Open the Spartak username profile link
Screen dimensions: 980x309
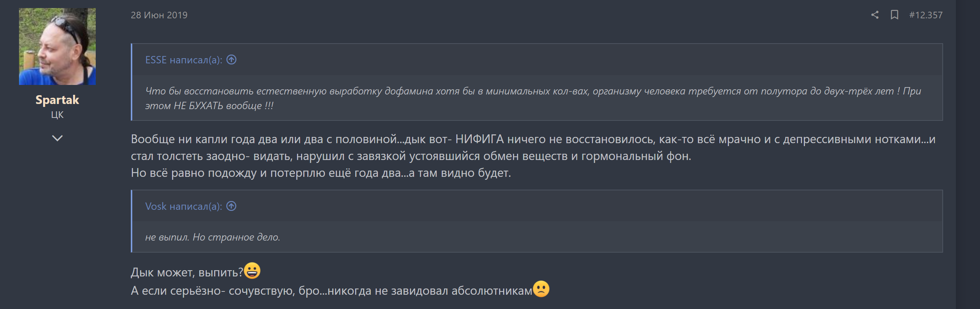pos(57,100)
